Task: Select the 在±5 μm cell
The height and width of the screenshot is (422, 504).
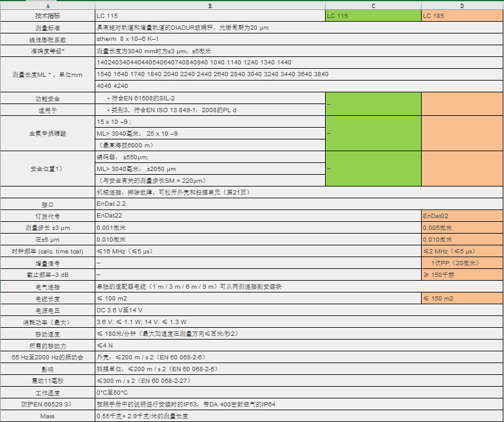Action: 48,239
